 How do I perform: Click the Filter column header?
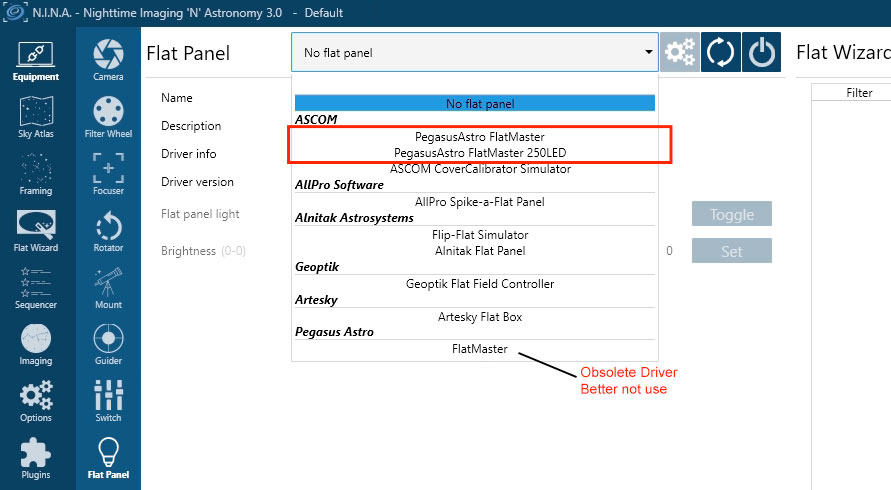[859, 93]
